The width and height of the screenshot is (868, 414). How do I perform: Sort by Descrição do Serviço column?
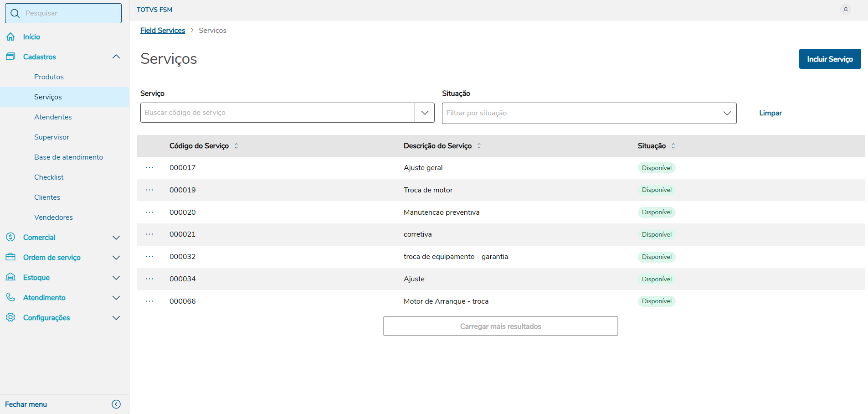click(x=479, y=146)
